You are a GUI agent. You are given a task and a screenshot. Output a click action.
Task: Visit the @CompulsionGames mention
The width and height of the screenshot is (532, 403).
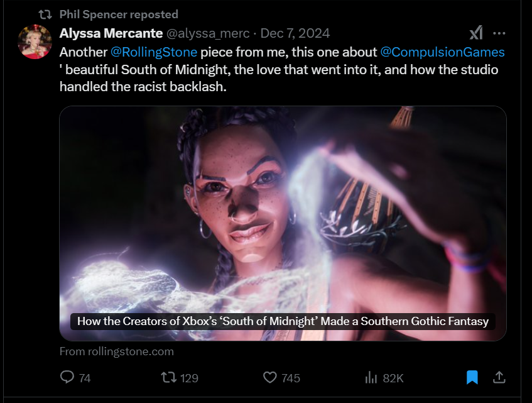tap(442, 52)
